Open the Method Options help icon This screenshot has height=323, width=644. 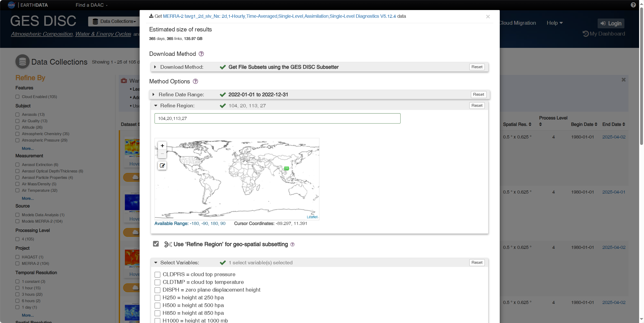(x=196, y=81)
